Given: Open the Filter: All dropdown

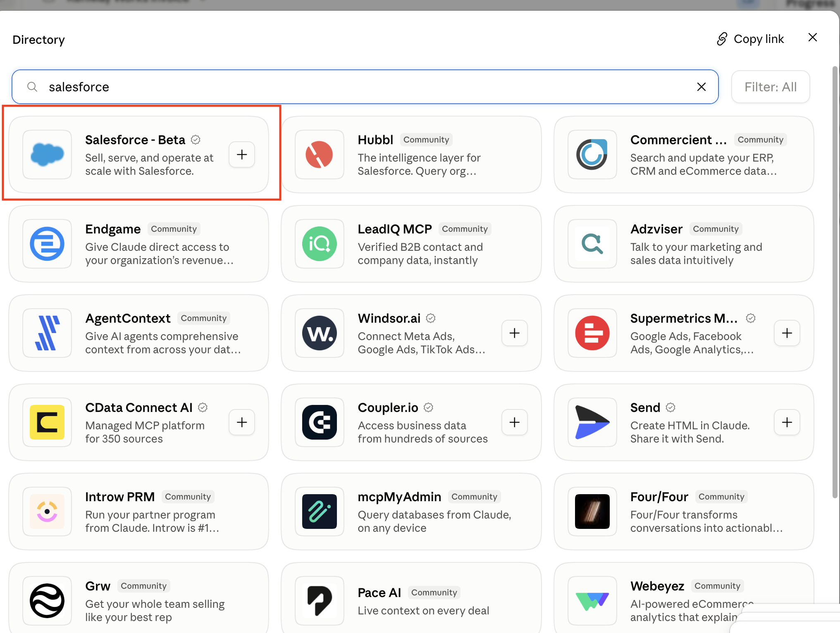Looking at the screenshot, I should point(770,87).
